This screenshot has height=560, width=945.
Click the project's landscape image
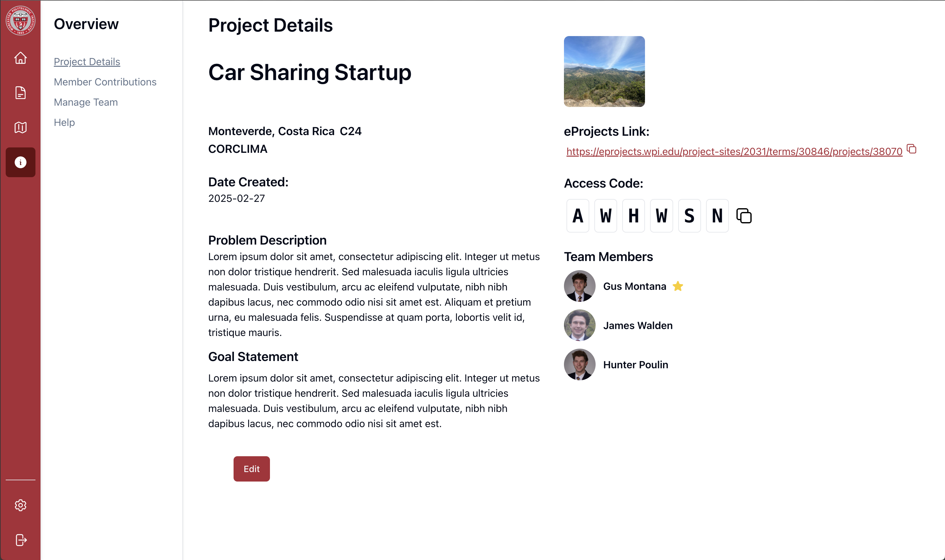point(604,72)
